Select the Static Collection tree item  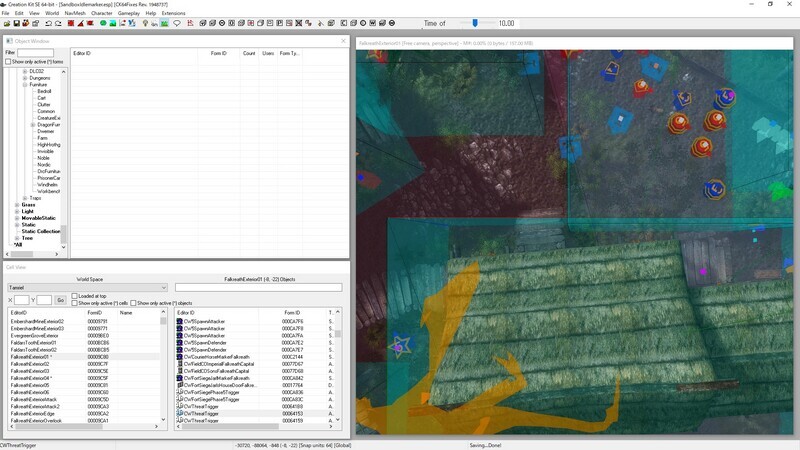(x=41, y=231)
